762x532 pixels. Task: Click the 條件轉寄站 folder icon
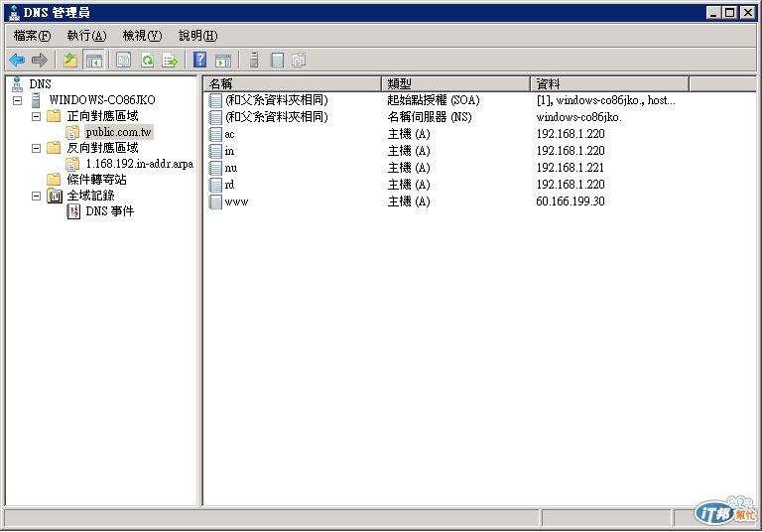coord(54,180)
